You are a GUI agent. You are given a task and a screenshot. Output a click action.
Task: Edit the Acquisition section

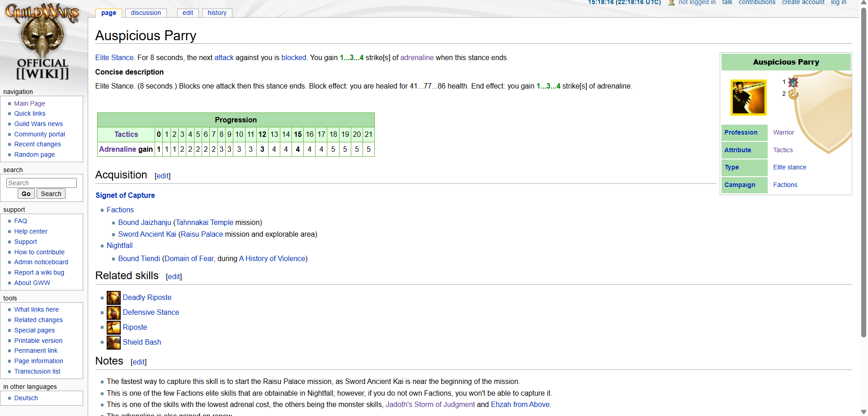pos(163,176)
